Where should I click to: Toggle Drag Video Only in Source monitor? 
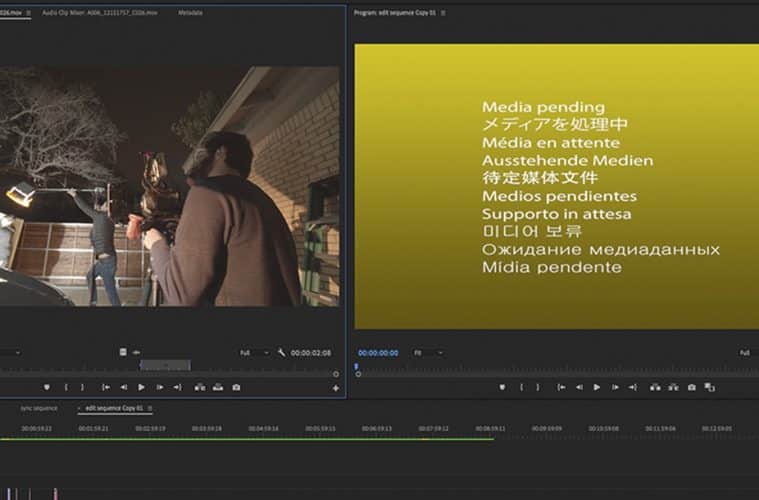(x=122, y=353)
